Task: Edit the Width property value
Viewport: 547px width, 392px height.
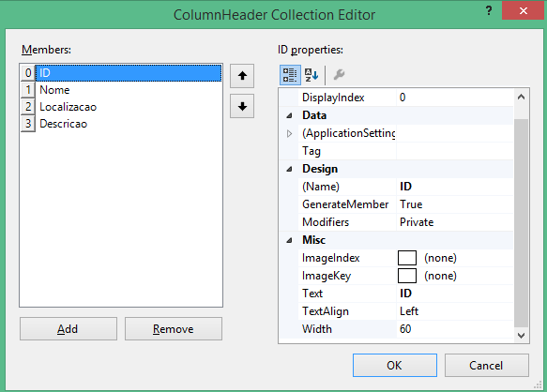Action: [x=455, y=329]
